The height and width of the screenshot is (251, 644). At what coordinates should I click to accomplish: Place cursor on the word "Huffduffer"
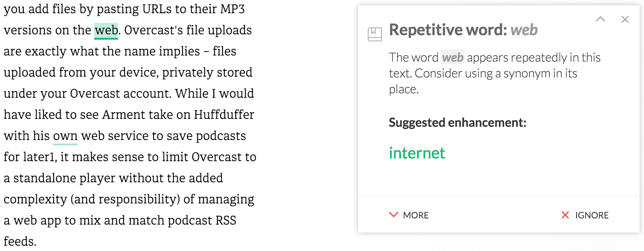point(224,115)
